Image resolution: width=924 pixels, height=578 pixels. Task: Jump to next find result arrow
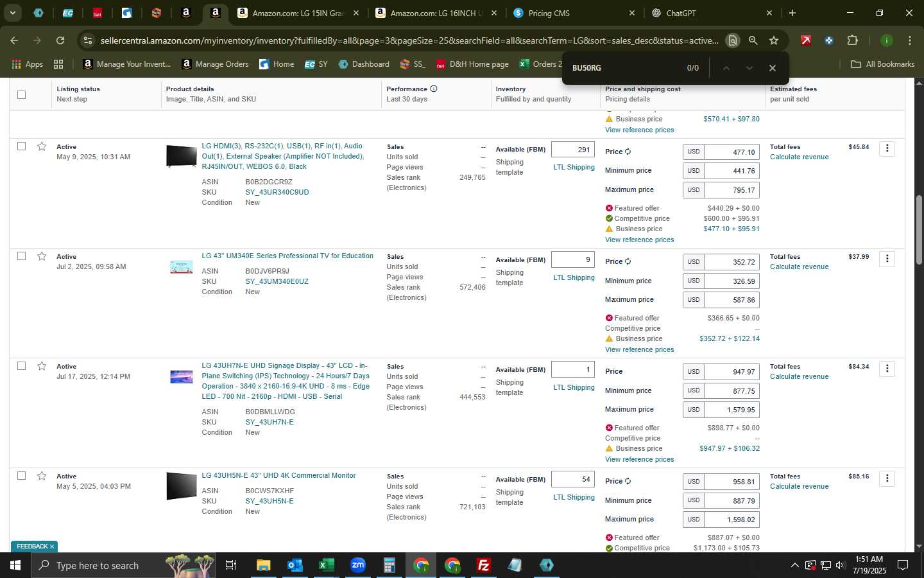[x=749, y=68]
